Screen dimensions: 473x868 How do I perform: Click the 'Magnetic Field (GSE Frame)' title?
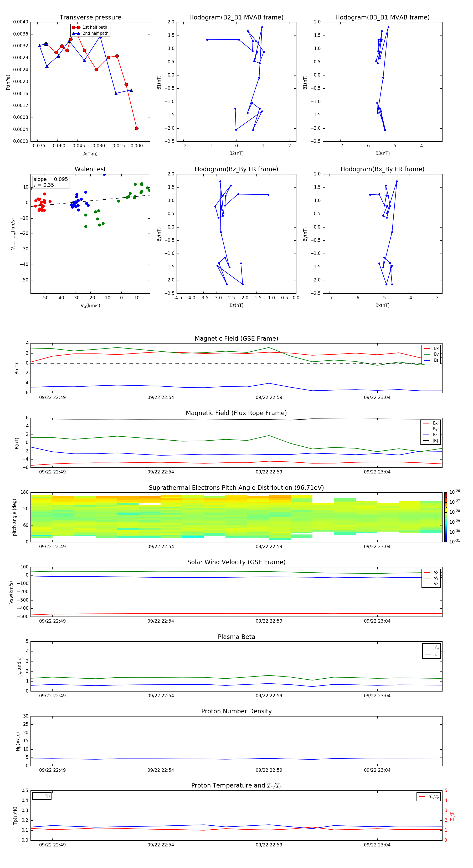click(x=236, y=338)
